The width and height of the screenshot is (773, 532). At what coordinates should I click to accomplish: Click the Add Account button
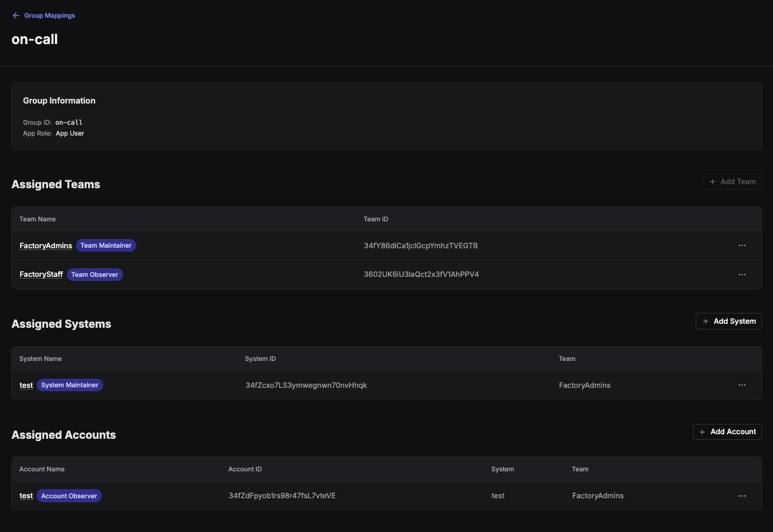727,431
